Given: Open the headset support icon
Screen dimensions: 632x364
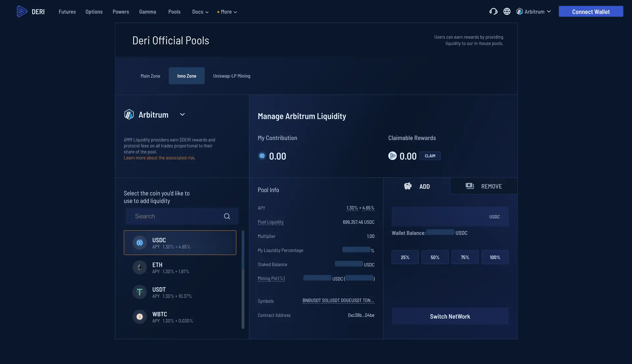Looking at the screenshot, I should pyautogui.click(x=493, y=12).
